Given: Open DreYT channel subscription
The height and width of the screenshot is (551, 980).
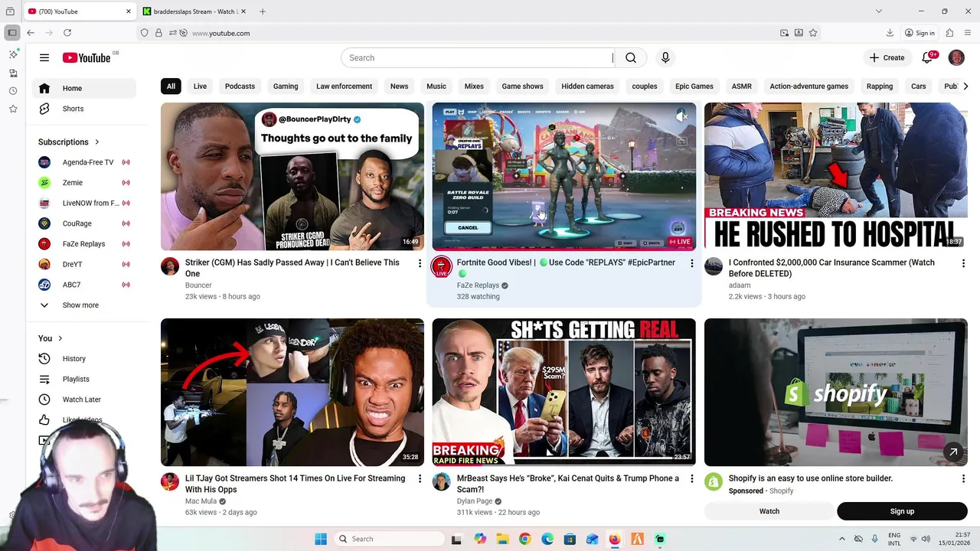Looking at the screenshot, I should point(84,264).
